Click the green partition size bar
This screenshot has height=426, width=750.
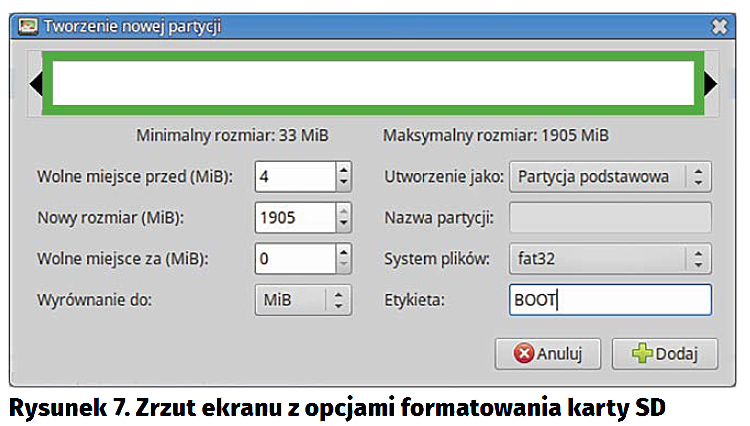(x=371, y=84)
